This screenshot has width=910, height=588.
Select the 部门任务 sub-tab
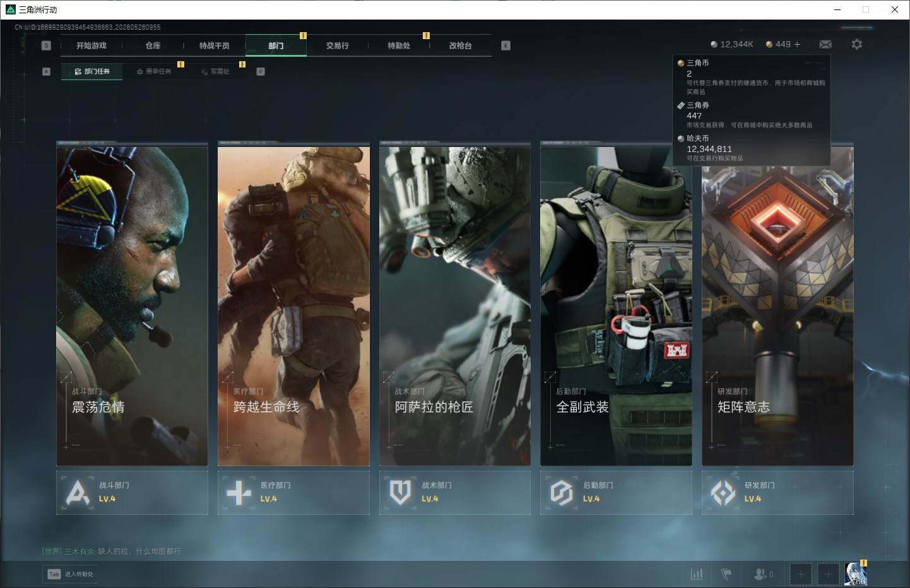pos(92,71)
